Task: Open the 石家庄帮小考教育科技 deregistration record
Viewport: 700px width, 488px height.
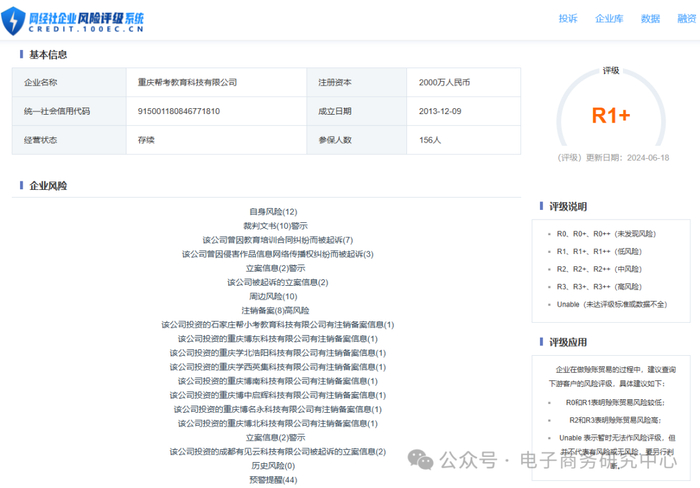Action: point(277,325)
